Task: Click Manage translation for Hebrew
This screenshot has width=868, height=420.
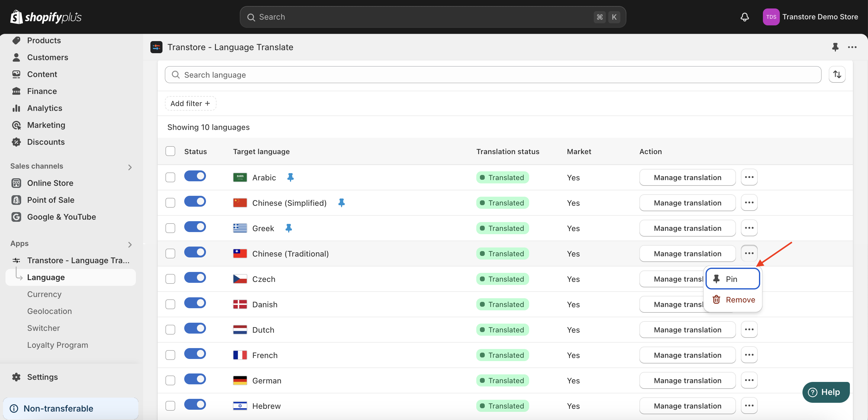Action: pyautogui.click(x=687, y=406)
